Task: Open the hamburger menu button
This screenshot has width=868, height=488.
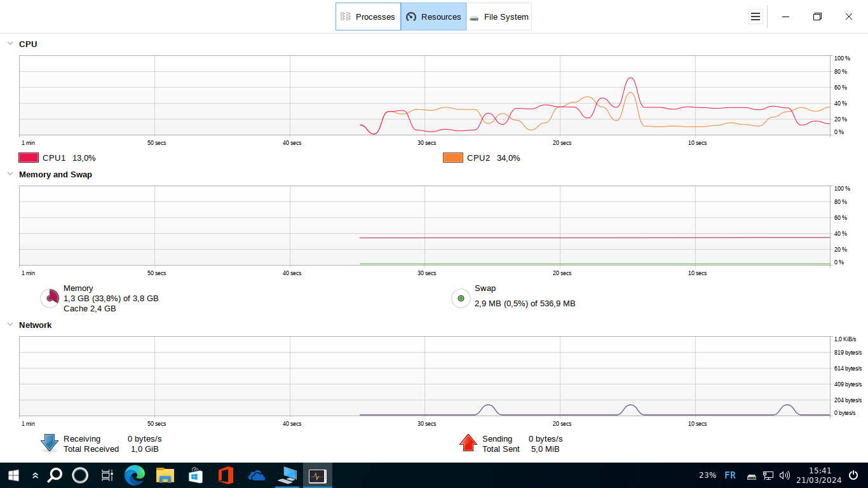Action: 755,17
